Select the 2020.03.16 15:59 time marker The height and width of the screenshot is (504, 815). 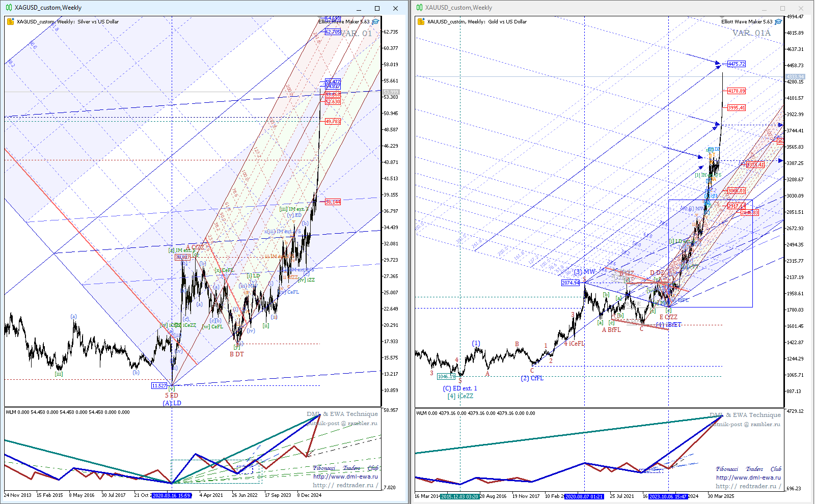(x=172, y=495)
